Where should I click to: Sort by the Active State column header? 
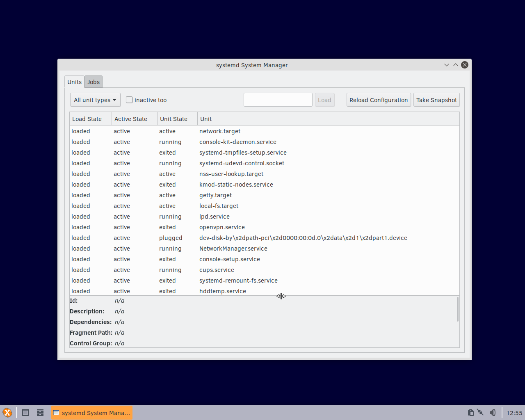click(135, 119)
